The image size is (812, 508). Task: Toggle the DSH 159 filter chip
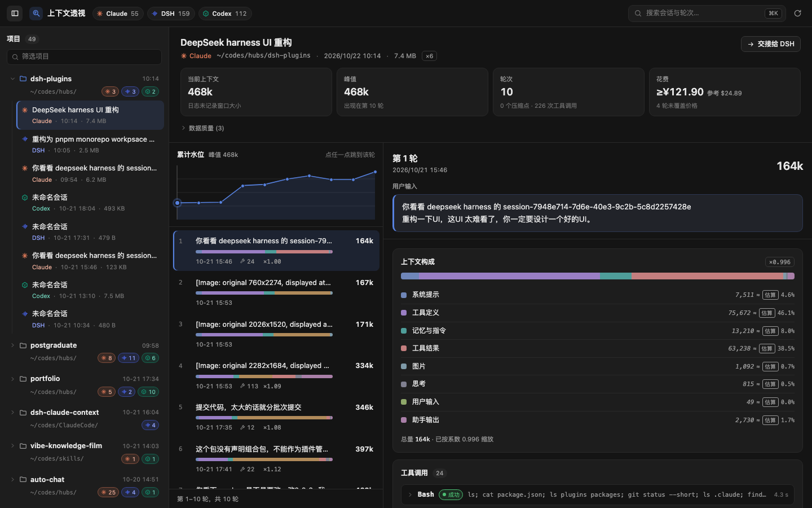tap(171, 14)
